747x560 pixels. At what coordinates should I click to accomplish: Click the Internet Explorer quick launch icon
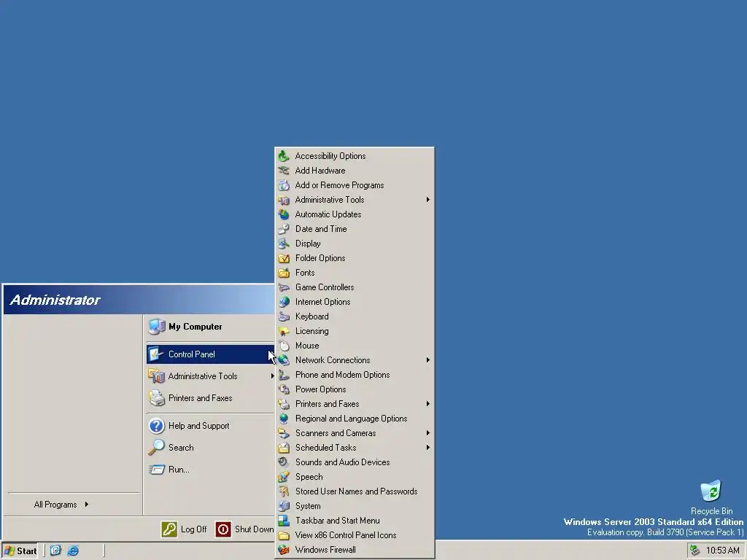click(73, 551)
